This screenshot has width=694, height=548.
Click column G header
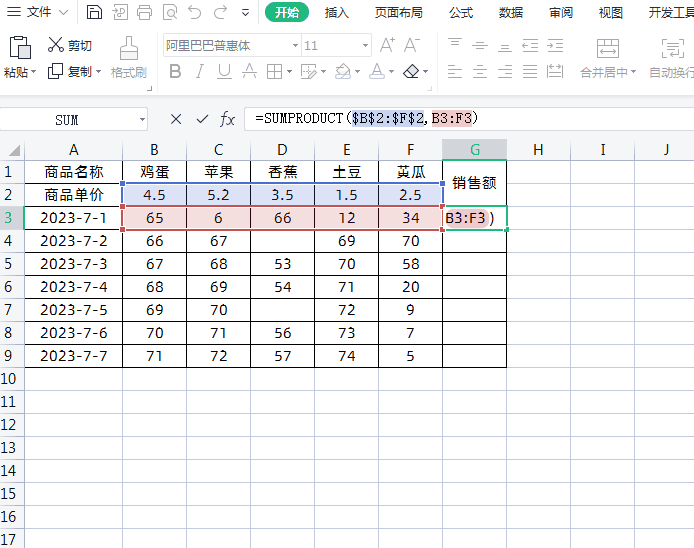point(474,150)
